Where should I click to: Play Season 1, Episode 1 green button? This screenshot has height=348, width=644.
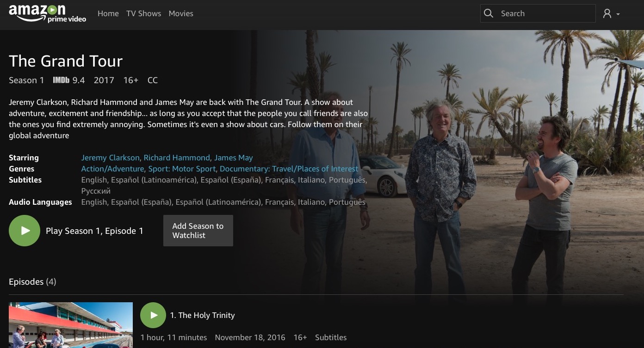[x=25, y=231]
